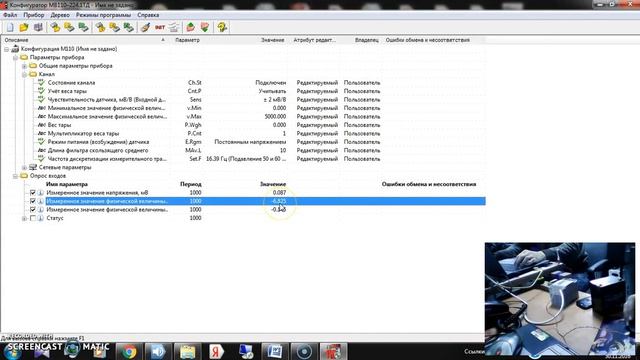Toggle checkbox in the blue highlighted row

point(33,201)
